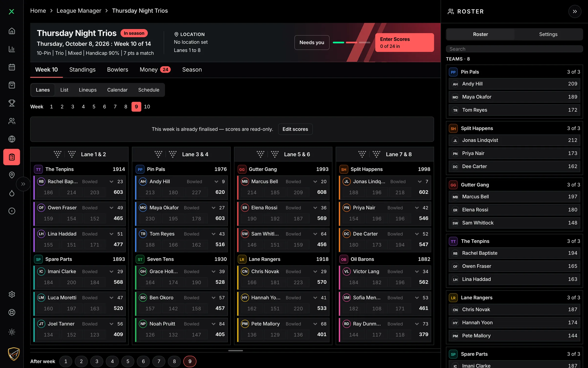
Task: Open Ray Dunm's Bowled dropdown chevron
Action: [x=417, y=324]
